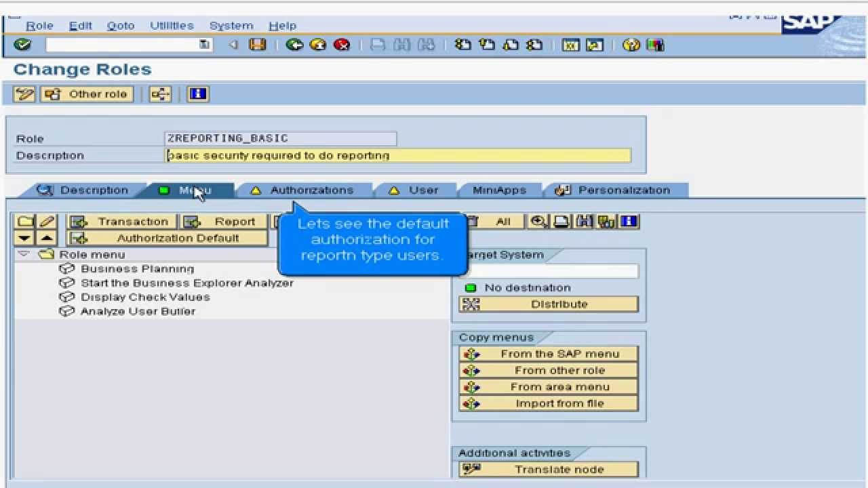Click the Previous Page icon
Image resolution: width=868 pixels, height=488 pixels.
(487, 45)
